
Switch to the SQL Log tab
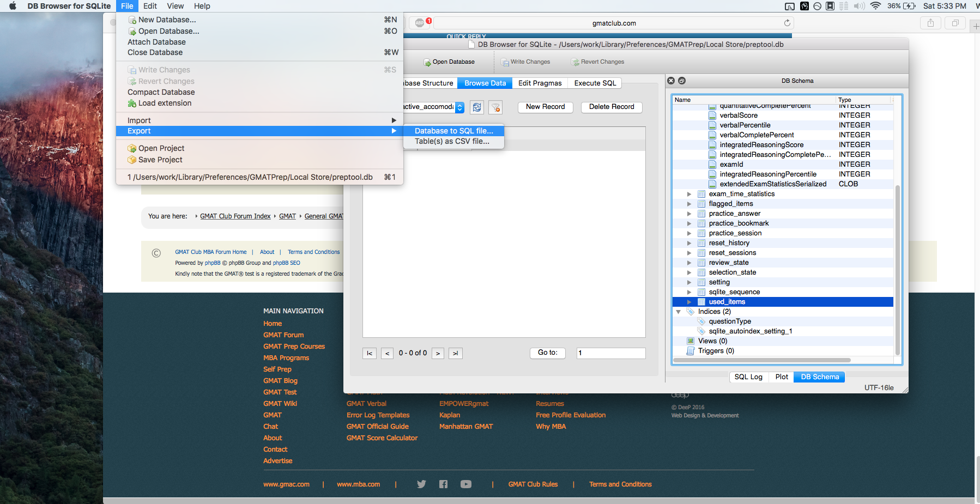(x=748, y=377)
